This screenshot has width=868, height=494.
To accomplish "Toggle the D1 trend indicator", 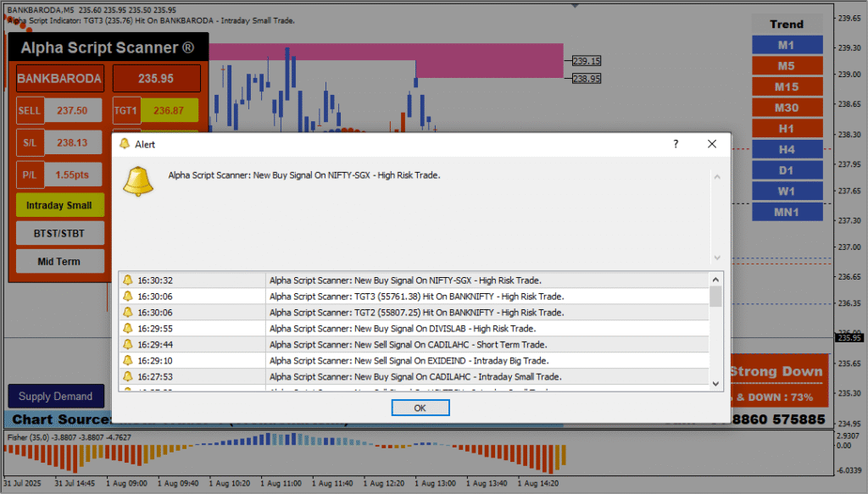I will coord(787,169).
